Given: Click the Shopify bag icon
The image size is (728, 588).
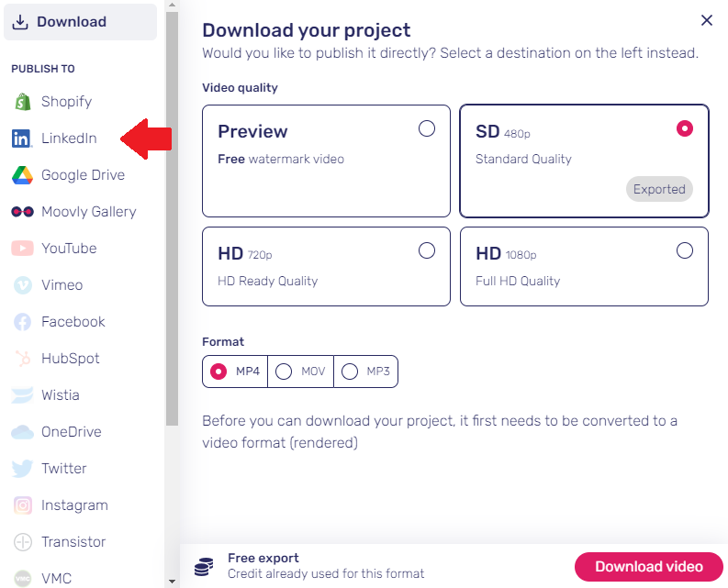Looking at the screenshot, I should [22, 102].
